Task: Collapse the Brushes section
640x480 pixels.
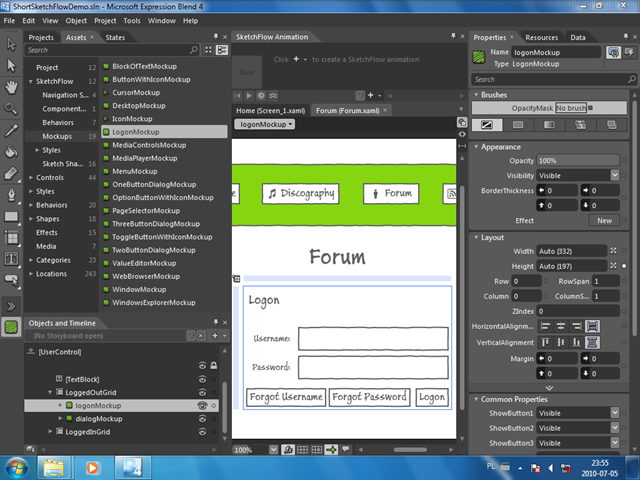Action: pos(476,95)
